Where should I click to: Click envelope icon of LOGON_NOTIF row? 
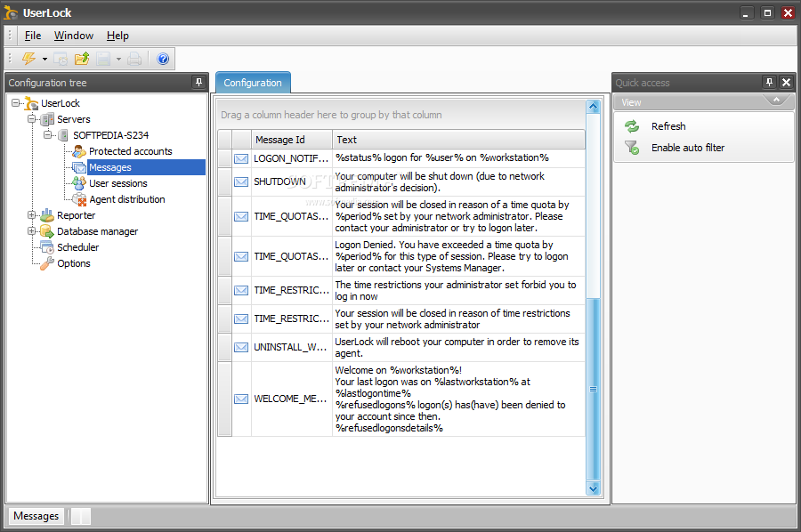241,158
